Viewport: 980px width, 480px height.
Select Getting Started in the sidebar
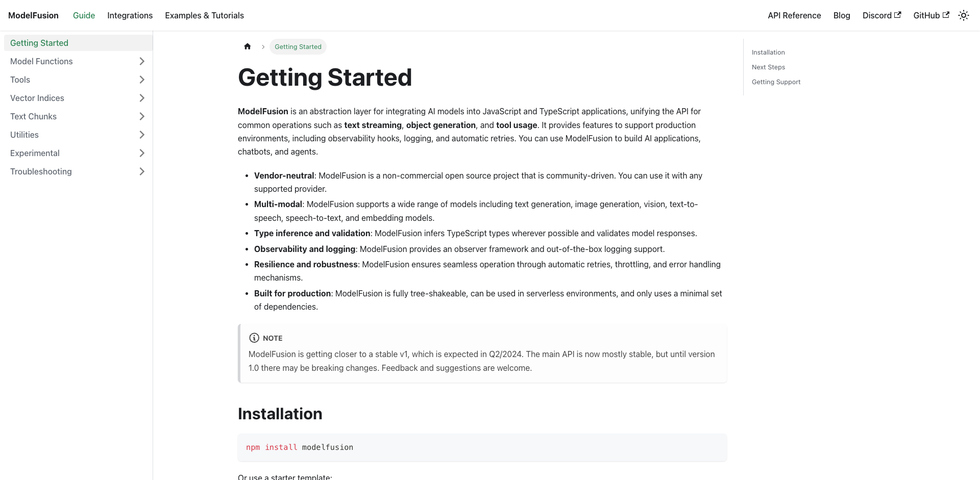coord(39,43)
